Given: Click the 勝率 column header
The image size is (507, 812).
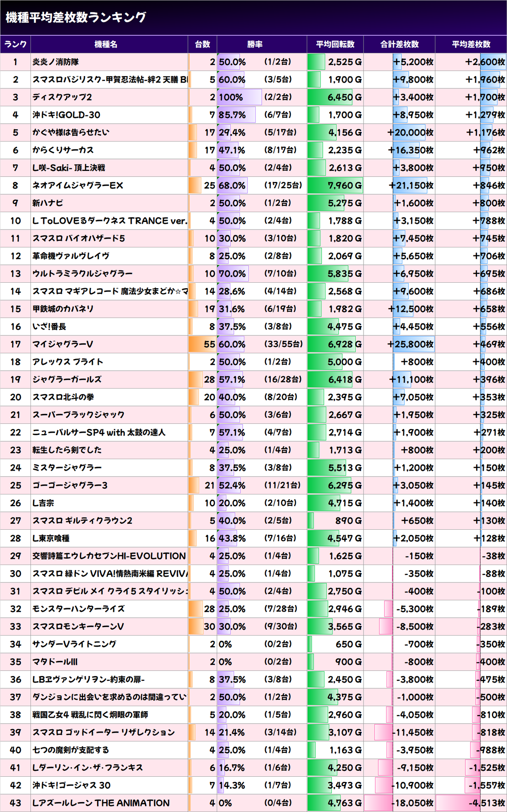Looking at the screenshot, I should pos(262,44).
